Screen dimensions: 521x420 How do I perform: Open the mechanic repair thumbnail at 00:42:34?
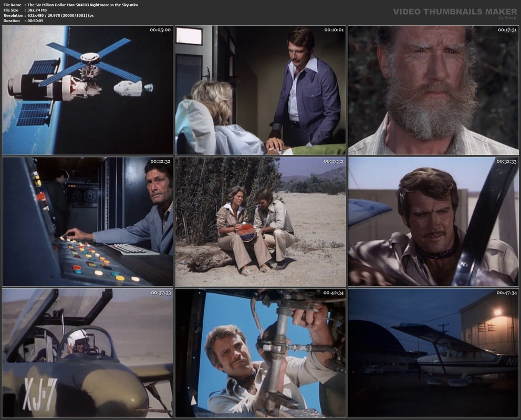click(x=260, y=353)
